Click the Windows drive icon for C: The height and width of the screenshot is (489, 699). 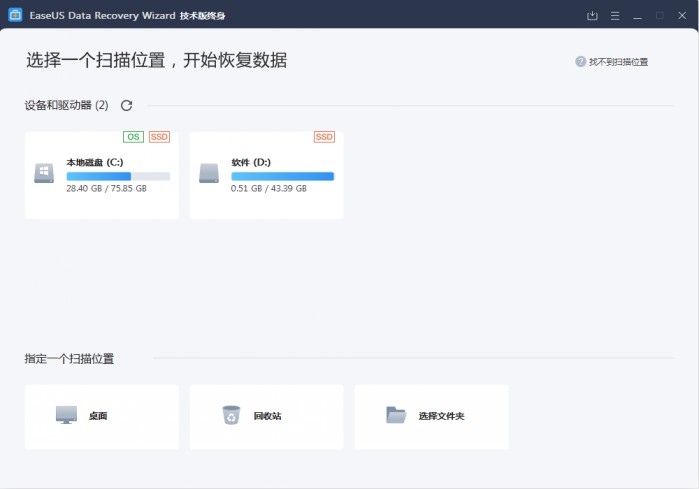(44, 173)
